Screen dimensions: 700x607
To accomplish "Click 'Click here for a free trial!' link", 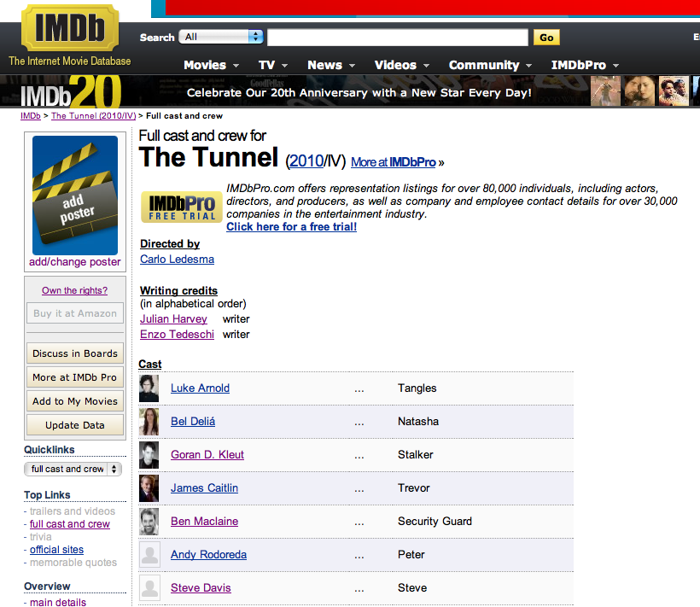I will pyautogui.click(x=291, y=227).
